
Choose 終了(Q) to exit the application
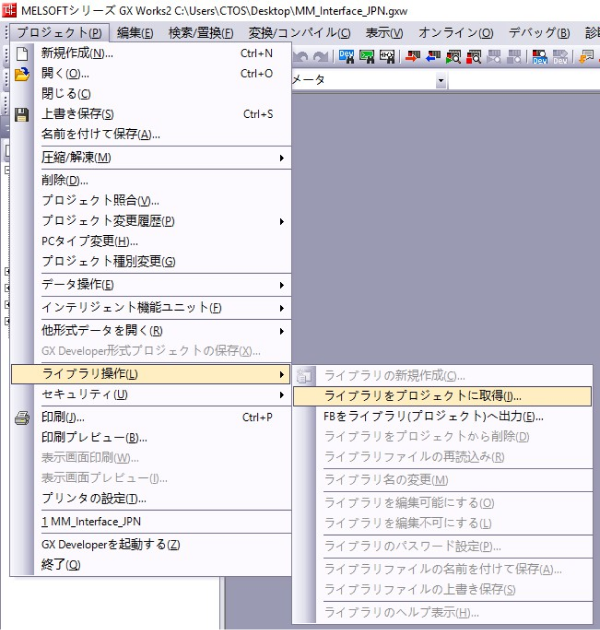(151, 565)
